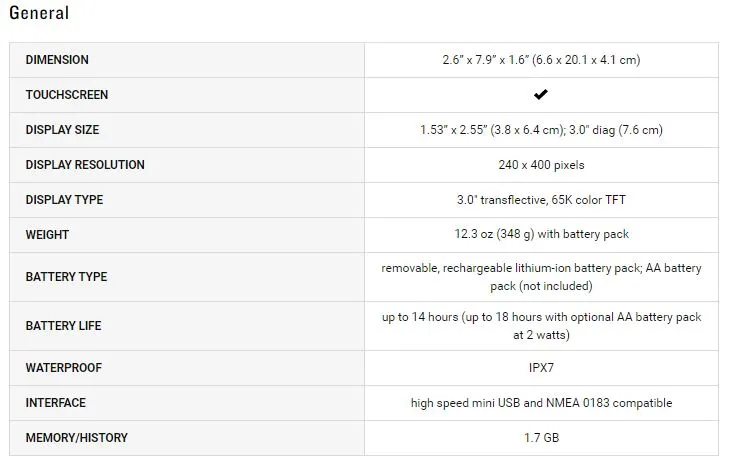Screen dimensions: 731x467
Task: Click the MEMORY/HISTORY label
Action: click(76, 438)
